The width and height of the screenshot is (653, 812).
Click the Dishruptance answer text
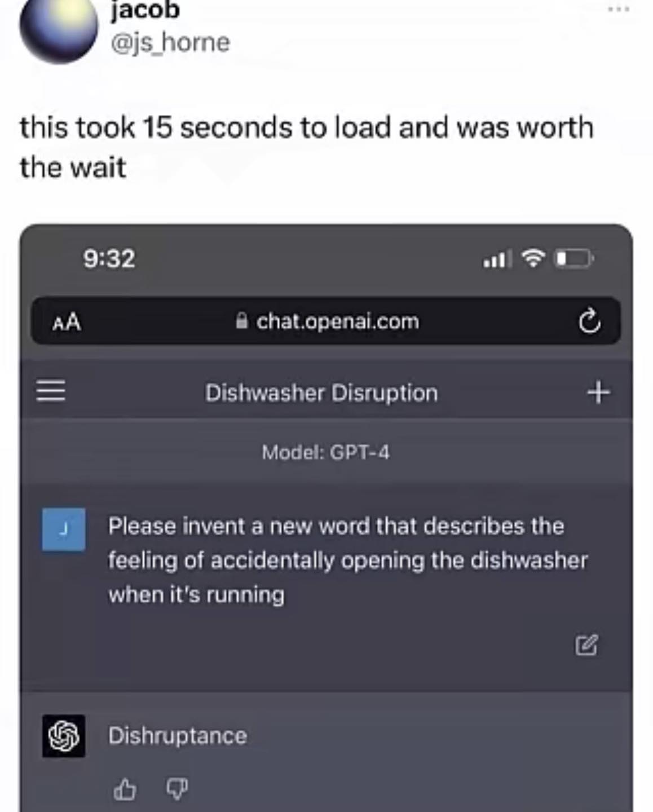[178, 736]
